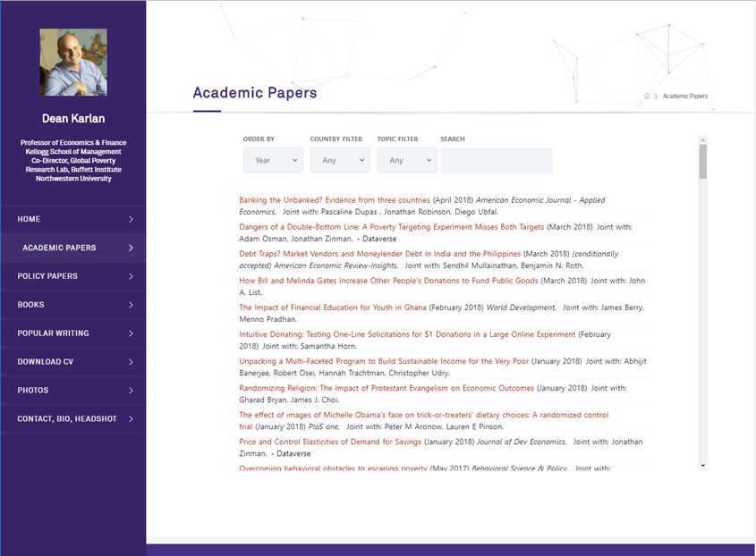The height and width of the screenshot is (556, 756).
Task: Click the Search input field
Action: 497,161
